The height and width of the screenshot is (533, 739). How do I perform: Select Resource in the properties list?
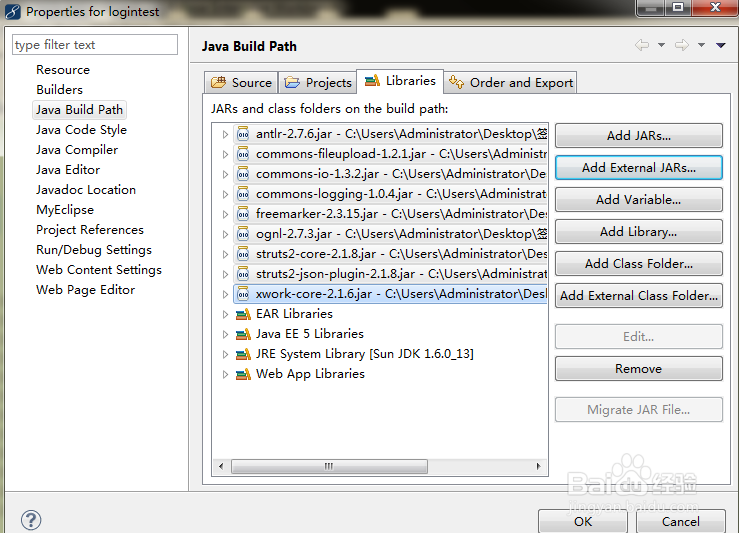click(x=63, y=70)
